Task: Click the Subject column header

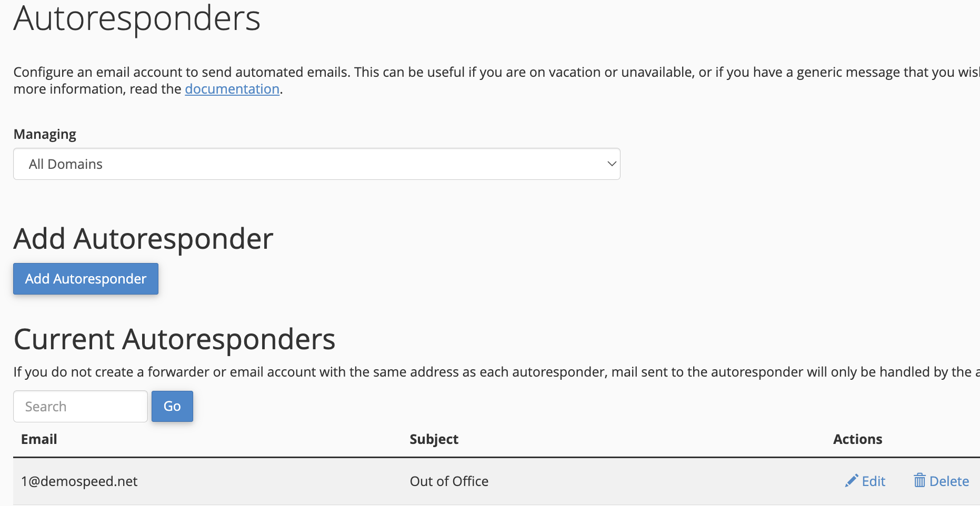Action: [x=434, y=439]
